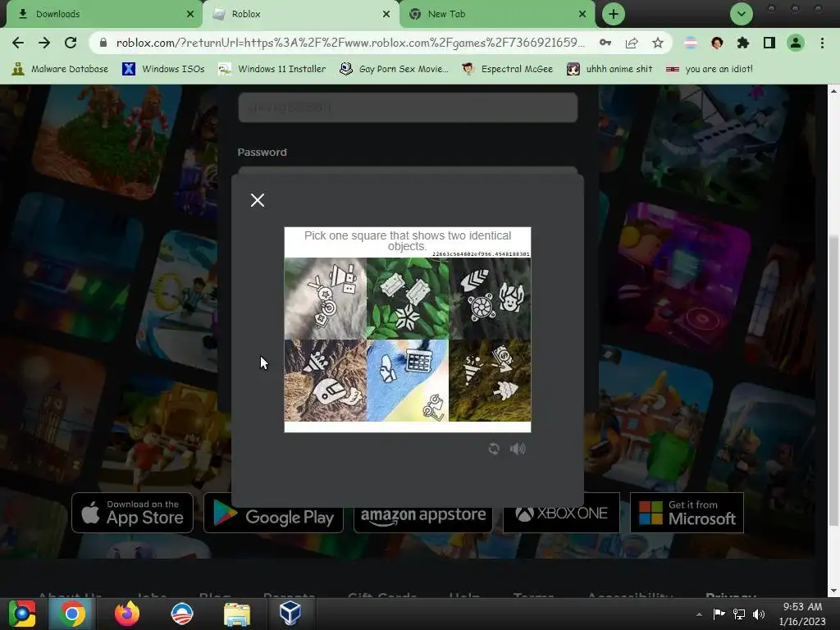Switch to the Roblox tab
The width and height of the screenshot is (840, 630).
(x=300, y=14)
